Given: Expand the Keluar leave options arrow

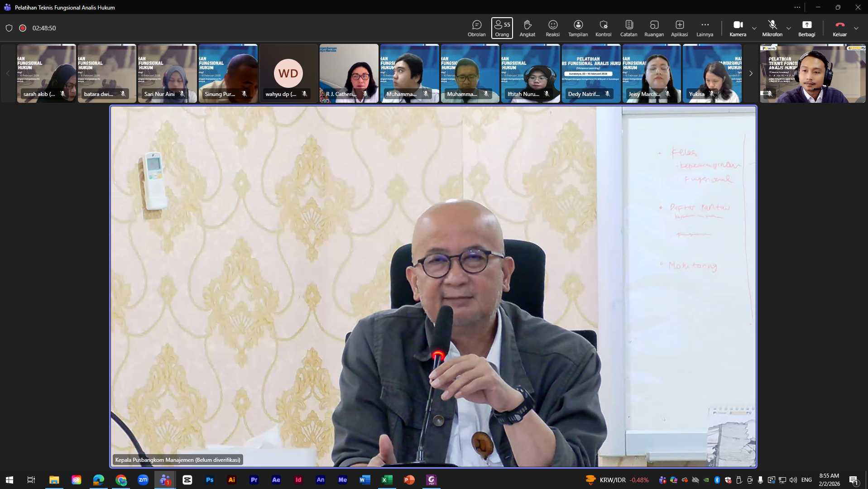Looking at the screenshot, I should pyautogui.click(x=856, y=28).
